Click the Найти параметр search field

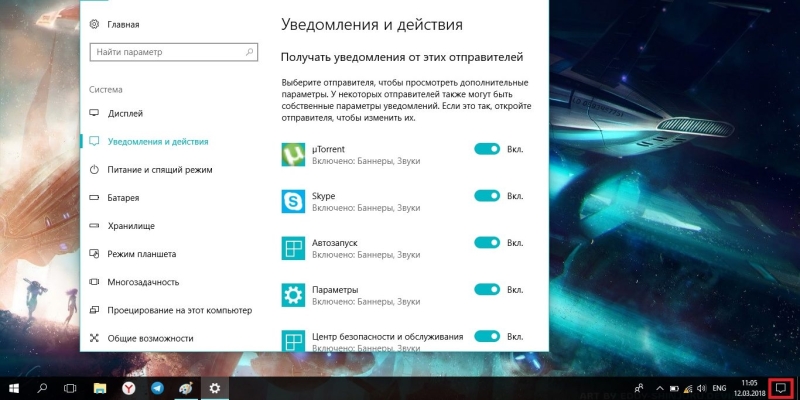click(x=173, y=52)
